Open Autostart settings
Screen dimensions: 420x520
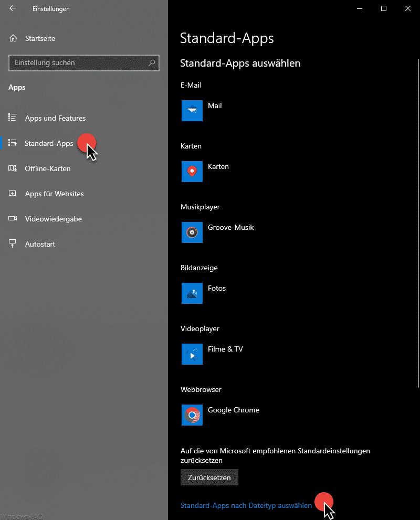pyautogui.click(x=40, y=244)
